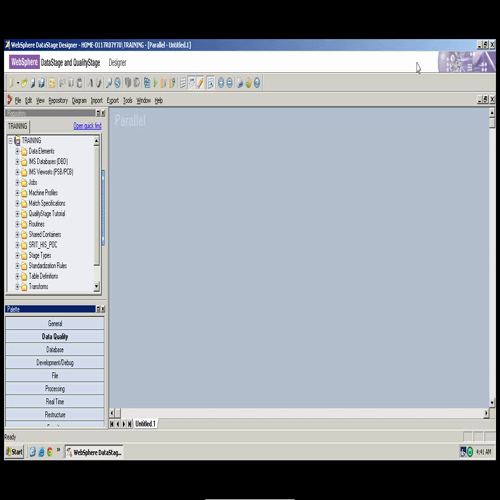500x500 pixels.
Task: Open the Data Quality palette group
Action: tap(55, 336)
